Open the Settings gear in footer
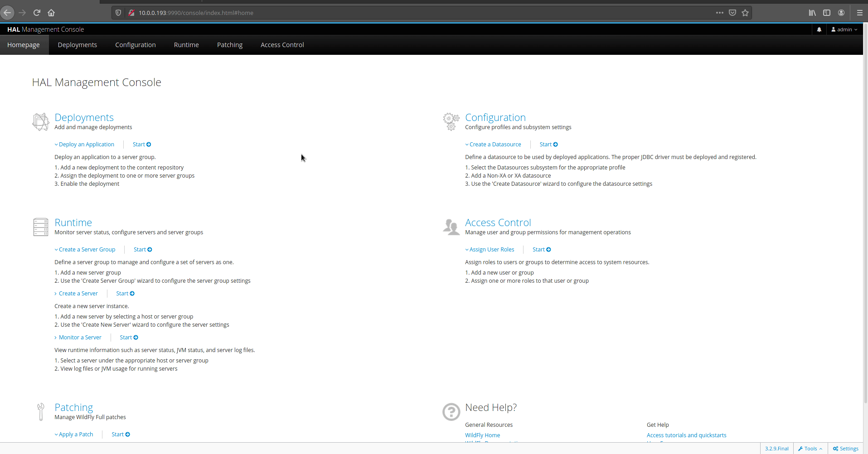 click(845, 449)
